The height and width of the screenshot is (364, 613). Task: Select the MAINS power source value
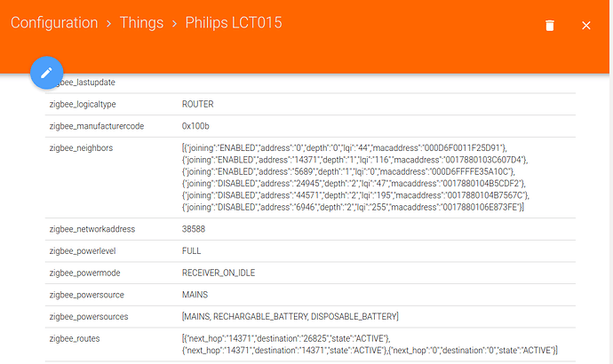point(195,295)
